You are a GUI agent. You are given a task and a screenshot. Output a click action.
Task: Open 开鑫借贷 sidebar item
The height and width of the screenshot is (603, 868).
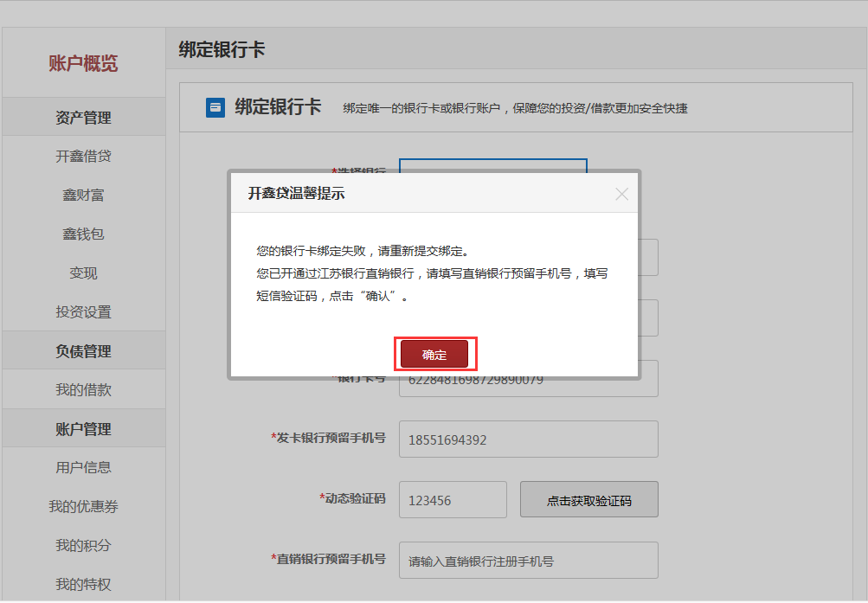(84, 157)
